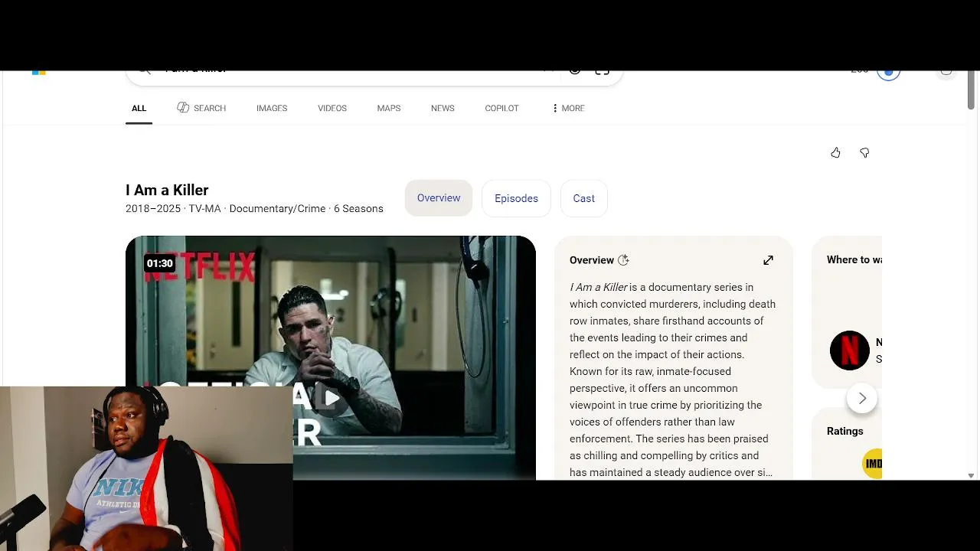The width and height of the screenshot is (980, 551).
Task: Expand the Overview card with the arrows icon
Action: click(x=768, y=260)
